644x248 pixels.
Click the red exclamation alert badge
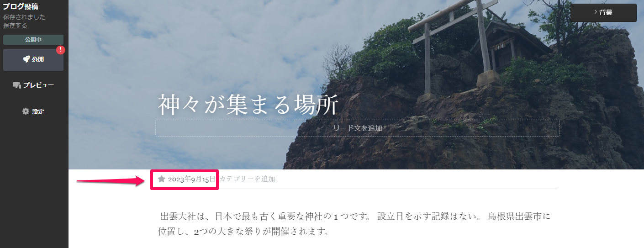[x=61, y=50]
